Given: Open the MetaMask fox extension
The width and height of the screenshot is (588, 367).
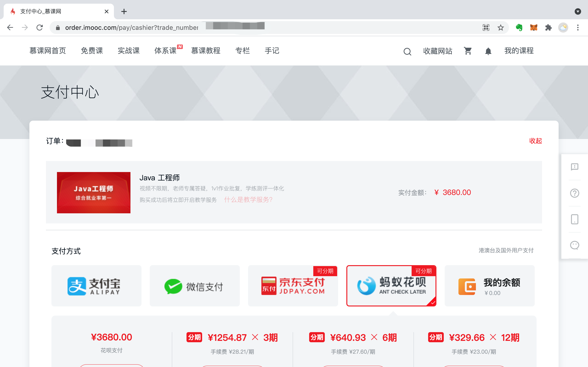Looking at the screenshot, I should click(x=534, y=28).
